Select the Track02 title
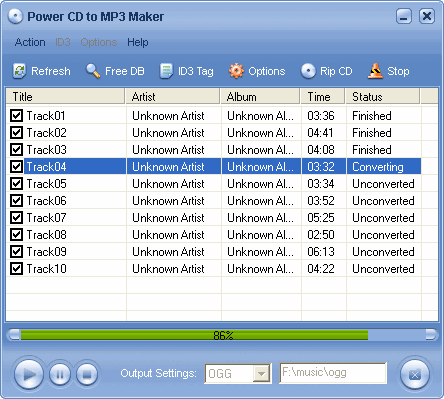This screenshot has height=399, width=444. [46, 133]
